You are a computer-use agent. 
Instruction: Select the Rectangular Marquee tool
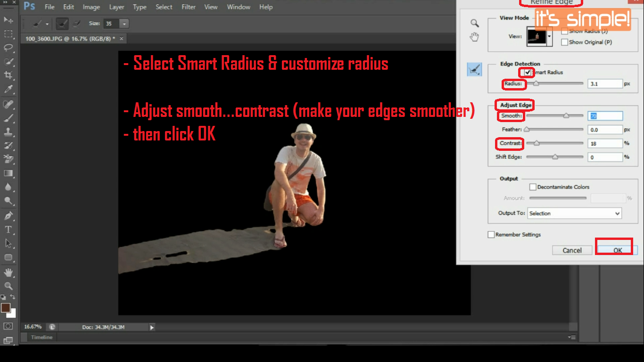point(8,34)
